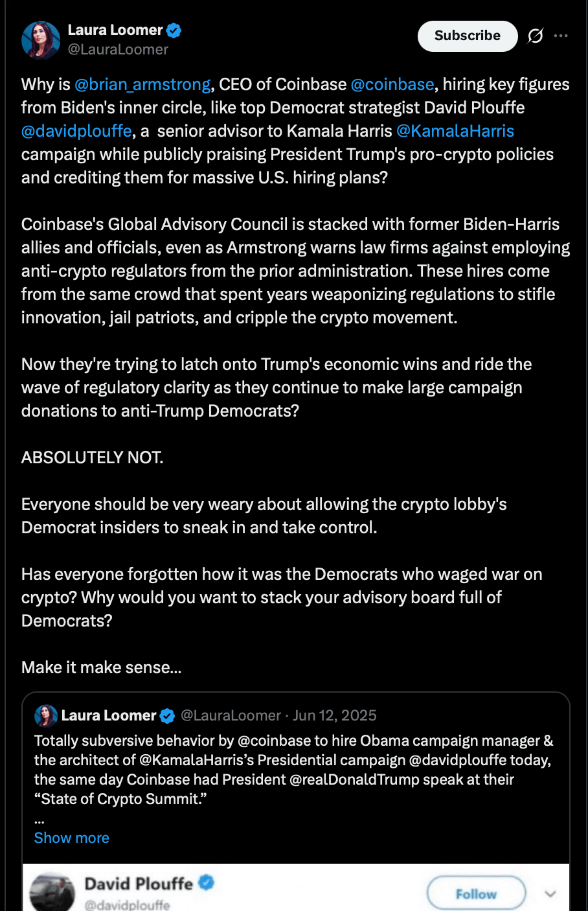Click the verified badge next to Laura Loomer
Image resolution: width=588 pixels, height=911 pixels.
(174, 30)
